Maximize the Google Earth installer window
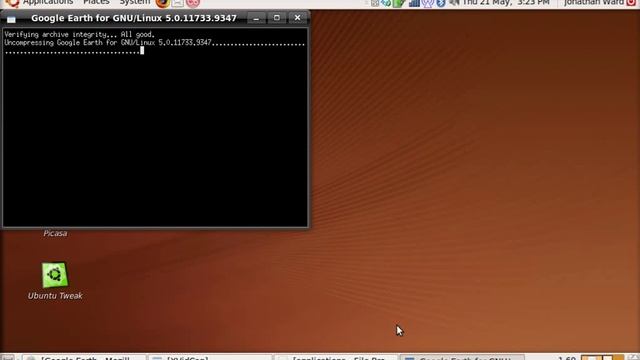Screen dimensions: 640x360 277,18
